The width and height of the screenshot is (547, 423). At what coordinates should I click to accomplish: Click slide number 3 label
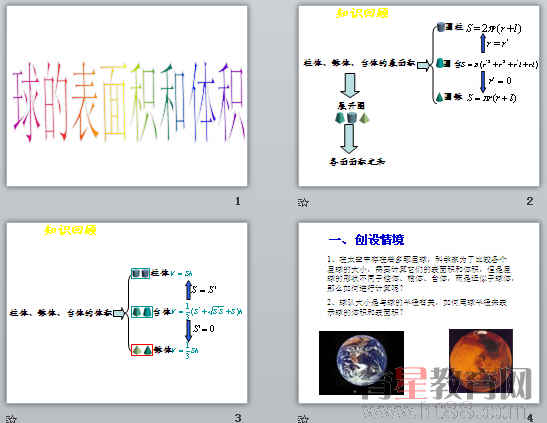[x=238, y=418]
